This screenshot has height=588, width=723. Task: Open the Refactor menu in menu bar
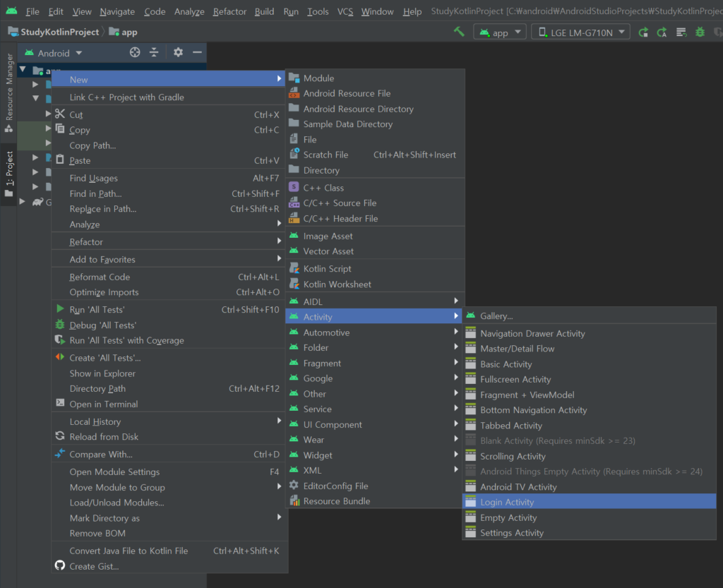point(229,11)
